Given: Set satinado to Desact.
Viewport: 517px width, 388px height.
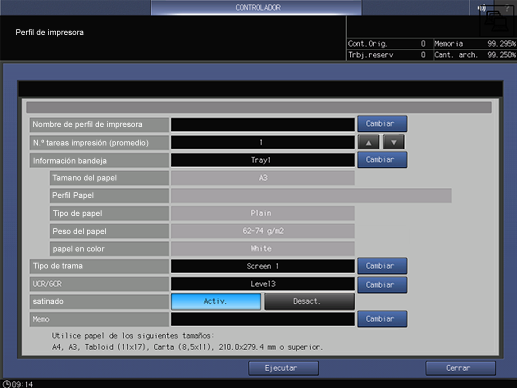Looking at the screenshot, I should point(309,301).
